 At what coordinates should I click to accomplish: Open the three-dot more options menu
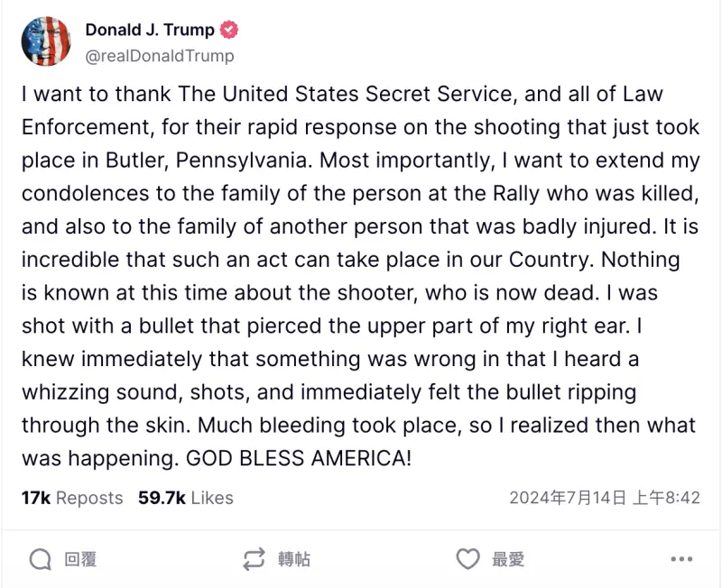(x=681, y=560)
